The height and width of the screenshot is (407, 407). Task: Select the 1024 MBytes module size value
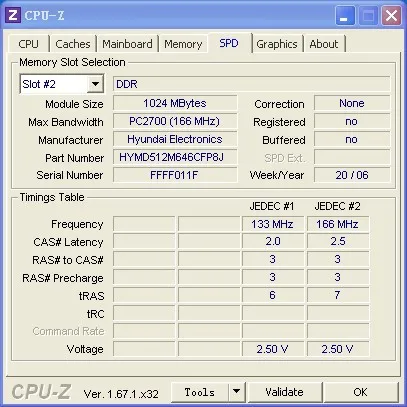pyautogui.click(x=175, y=103)
